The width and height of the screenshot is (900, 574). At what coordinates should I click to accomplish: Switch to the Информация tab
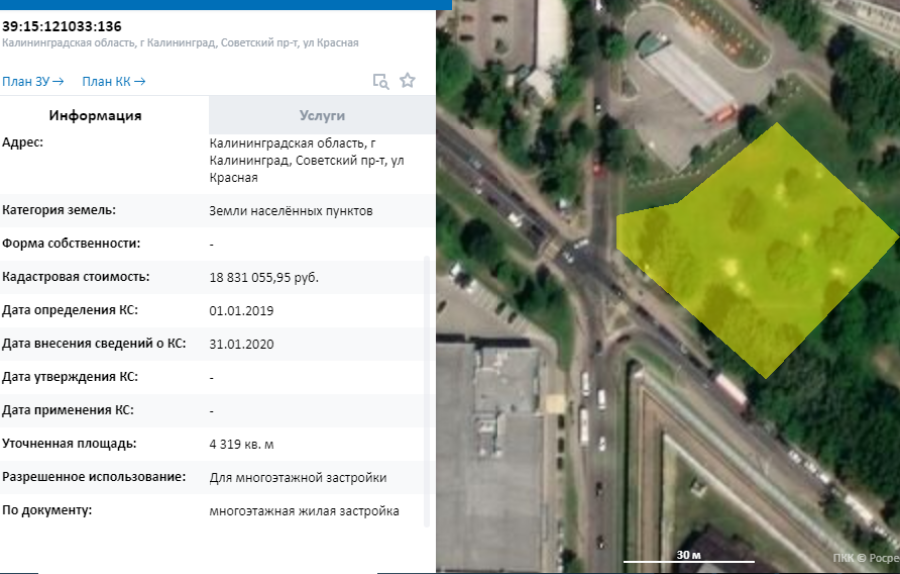(x=95, y=115)
